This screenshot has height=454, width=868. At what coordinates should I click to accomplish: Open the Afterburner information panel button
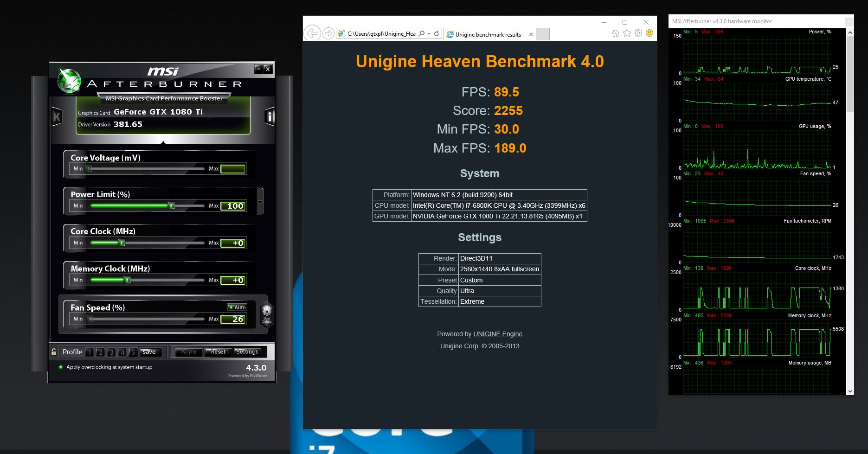pyautogui.click(x=270, y=116)
